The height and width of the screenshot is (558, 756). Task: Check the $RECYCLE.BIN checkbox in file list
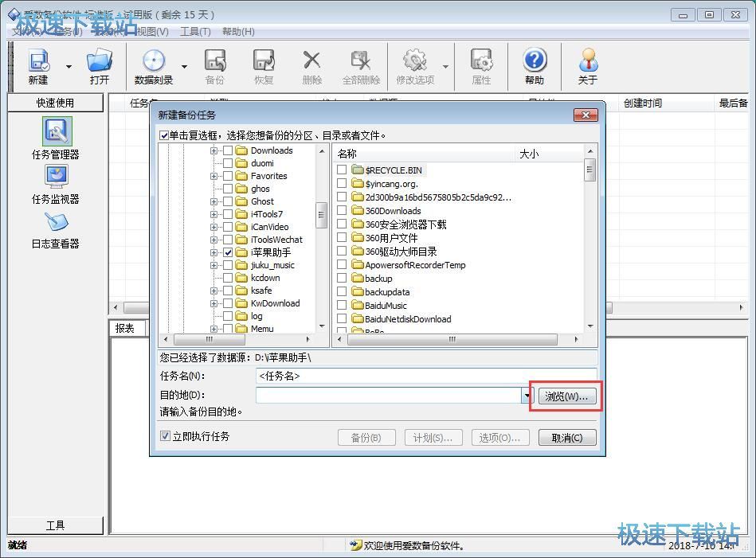342,170
